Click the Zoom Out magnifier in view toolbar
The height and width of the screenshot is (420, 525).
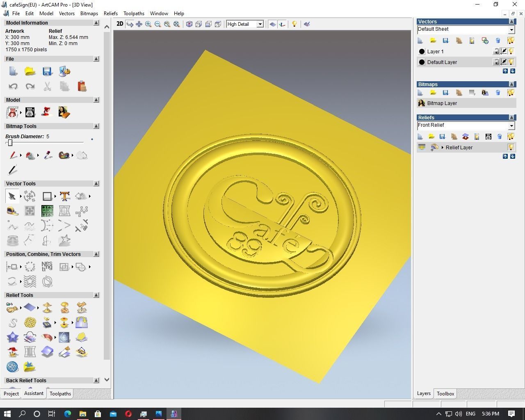[157, 24]
